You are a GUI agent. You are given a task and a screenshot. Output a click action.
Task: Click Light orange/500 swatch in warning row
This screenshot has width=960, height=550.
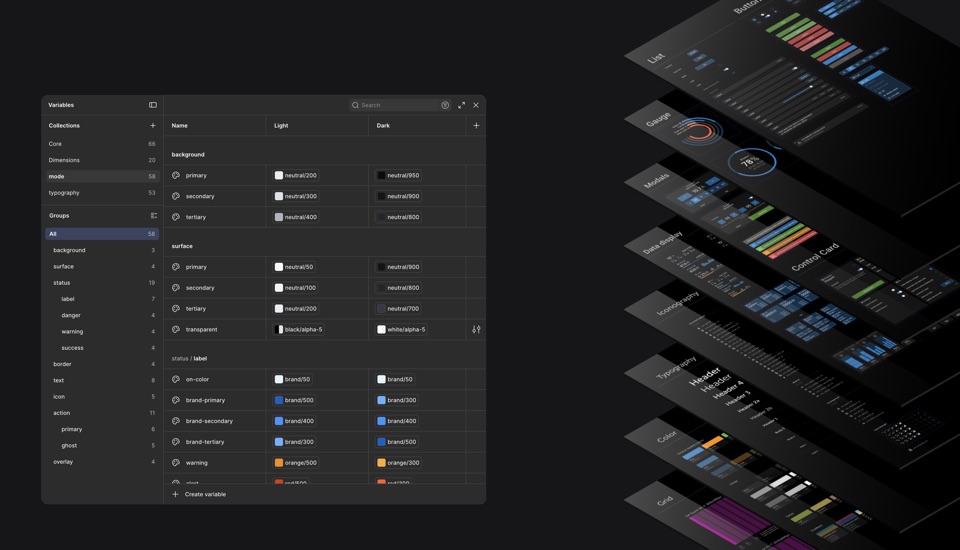(x=279, y=462)
